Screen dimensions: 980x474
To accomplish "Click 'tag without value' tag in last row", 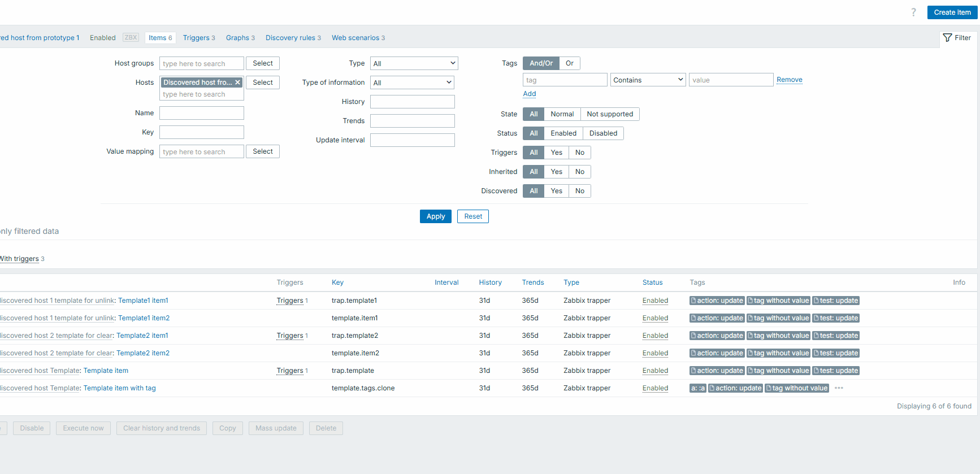I will [x=797, y=388].
